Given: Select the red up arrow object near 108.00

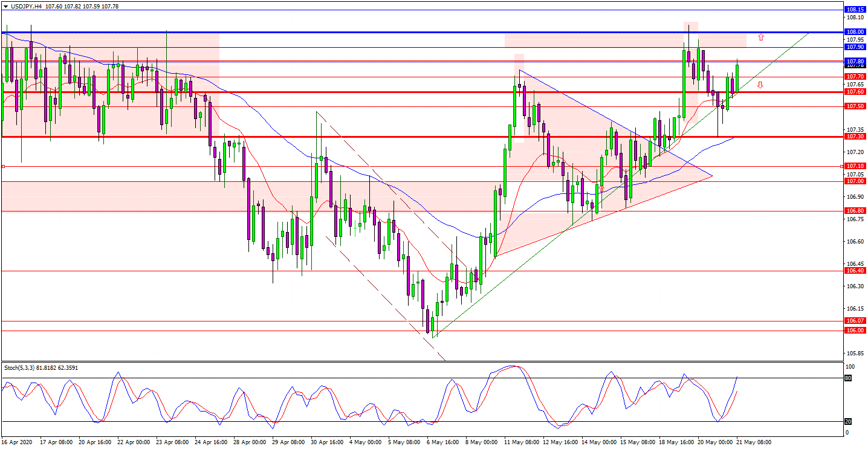Looking at the screenshot, I should [760, 37].
